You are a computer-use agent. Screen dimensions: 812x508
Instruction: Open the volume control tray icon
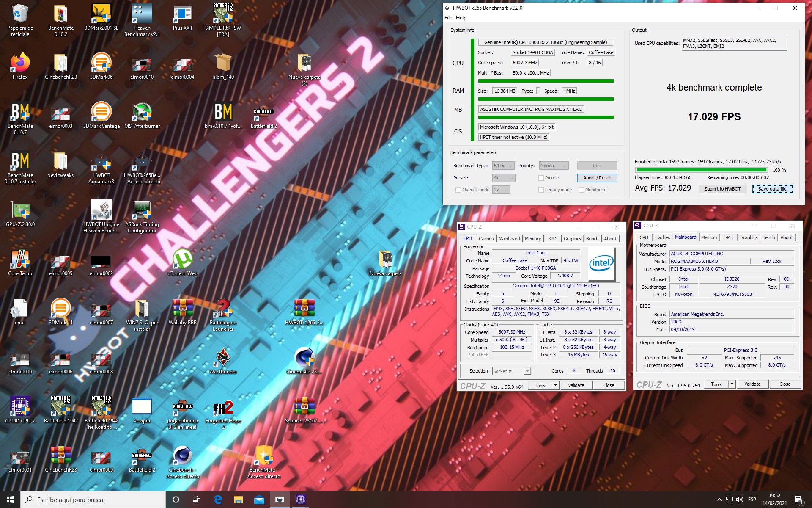740,500
